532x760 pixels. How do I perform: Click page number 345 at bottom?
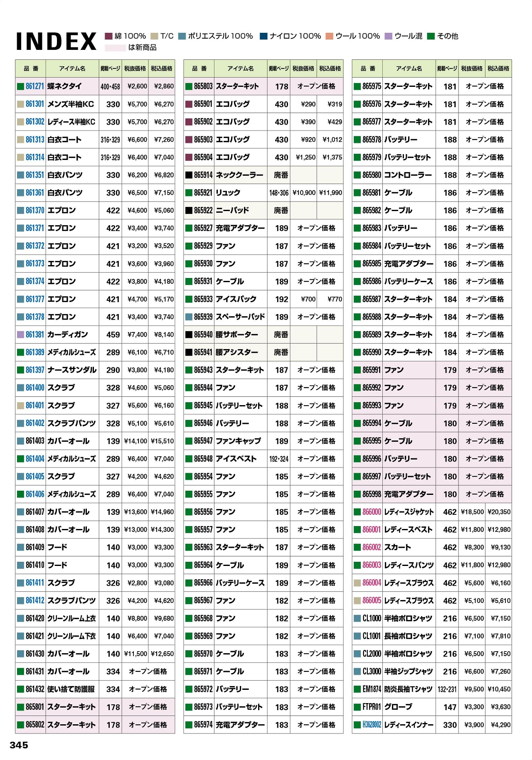pyautogui.click(x=19, y=745)
